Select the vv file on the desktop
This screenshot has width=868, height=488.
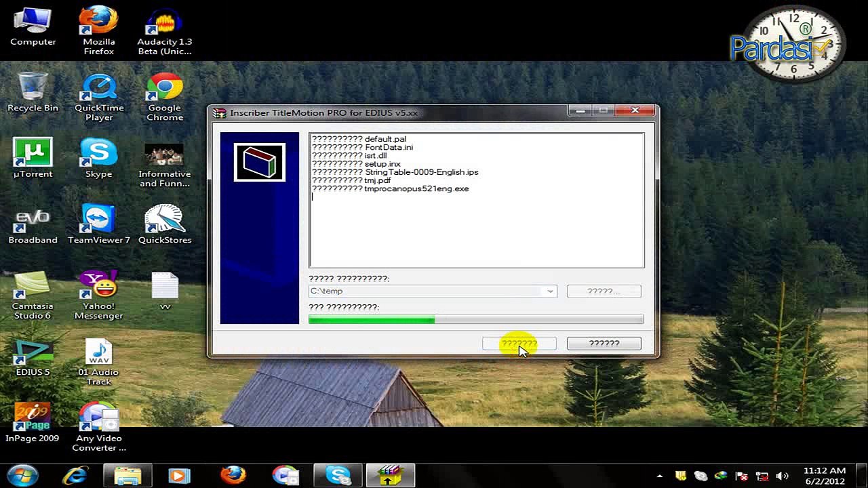coord(164,291)
